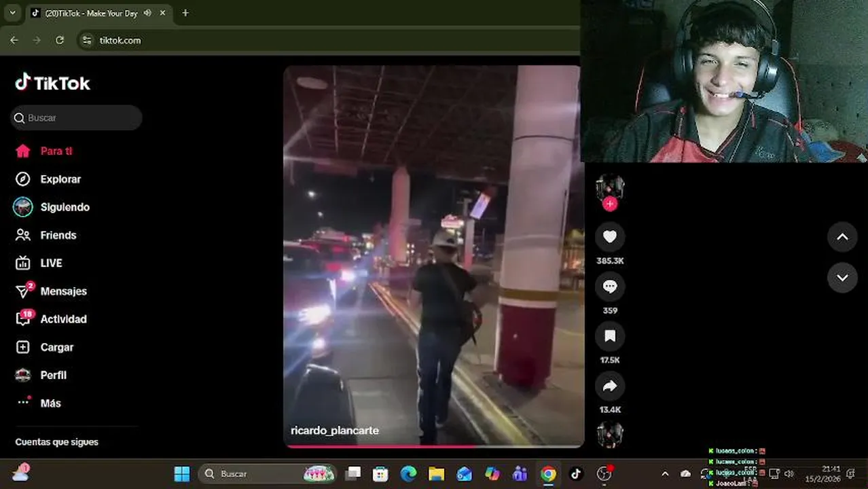Open a new browser tab
868x489 pixels.
tap(185, 13)
